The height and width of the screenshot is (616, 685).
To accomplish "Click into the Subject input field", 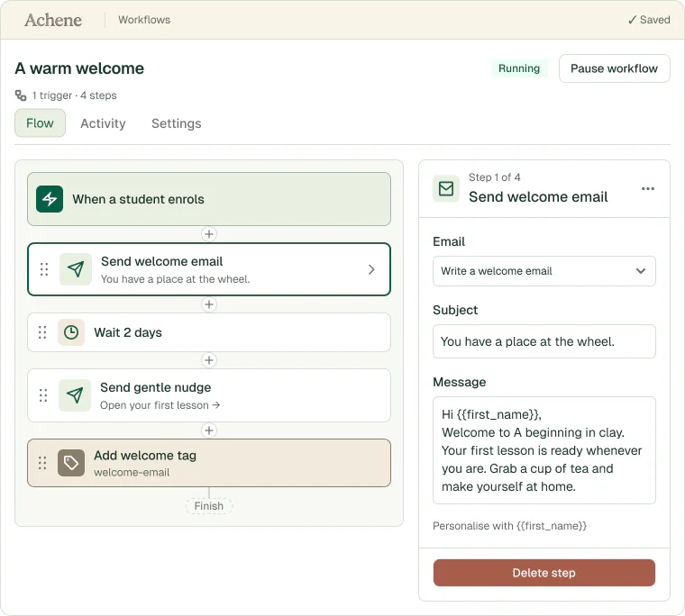I will click(x=543, y=341).
